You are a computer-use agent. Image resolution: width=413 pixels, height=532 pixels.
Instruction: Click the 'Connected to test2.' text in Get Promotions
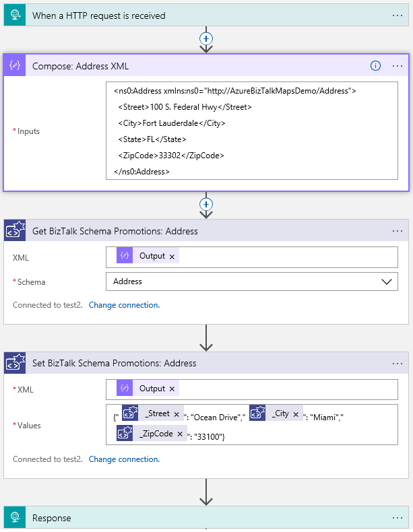(x=48, y=305)
